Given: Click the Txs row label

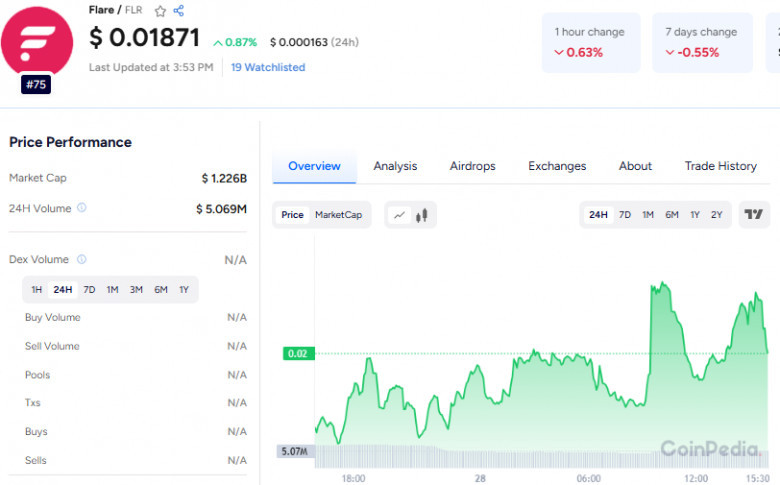Looking at the screenshot, I should pos(32,402).
